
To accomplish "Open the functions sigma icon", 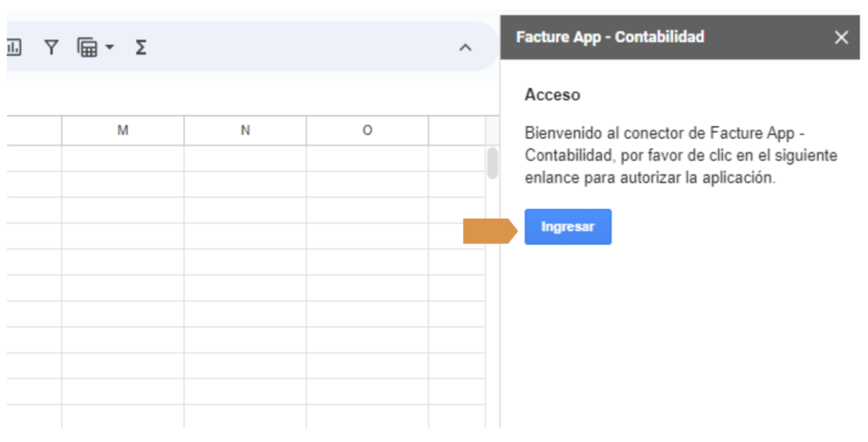I will pos(141,48).
